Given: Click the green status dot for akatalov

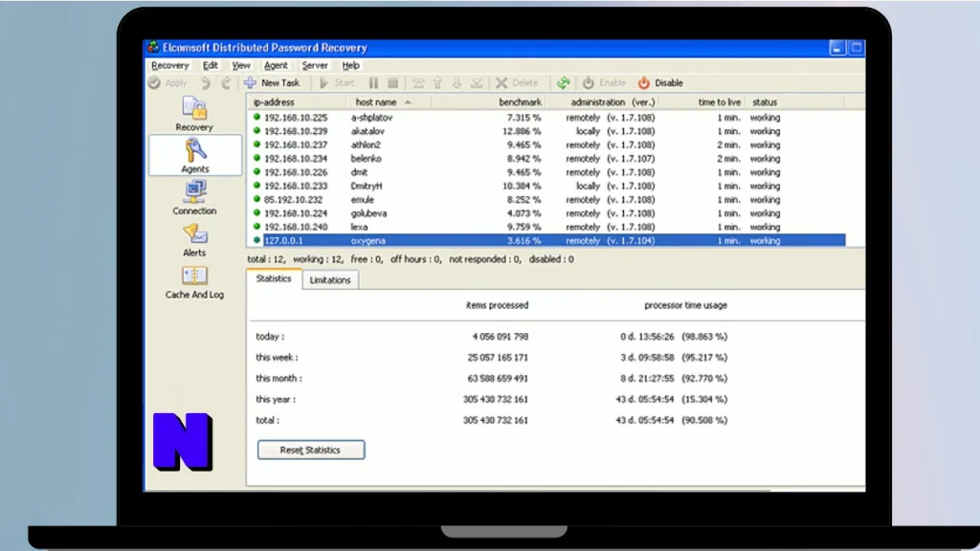Looking at the screenshot, I should tap(256, 130).
